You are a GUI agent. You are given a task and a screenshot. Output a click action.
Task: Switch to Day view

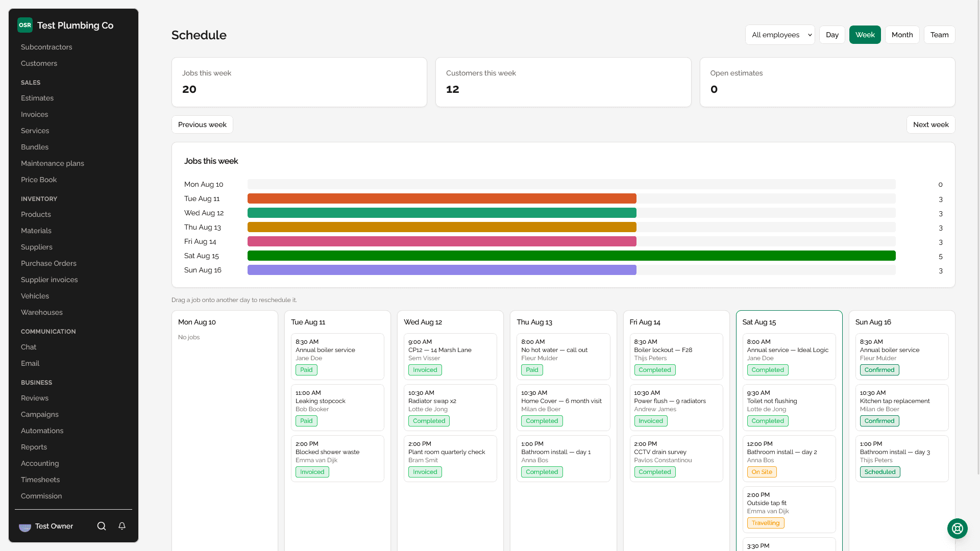coord(832,35)
